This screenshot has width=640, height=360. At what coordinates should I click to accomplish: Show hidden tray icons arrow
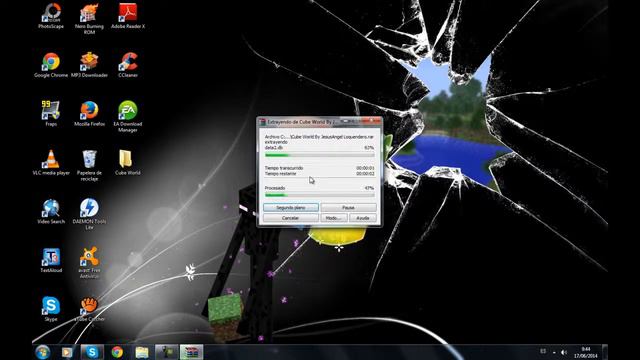point(554,352)
